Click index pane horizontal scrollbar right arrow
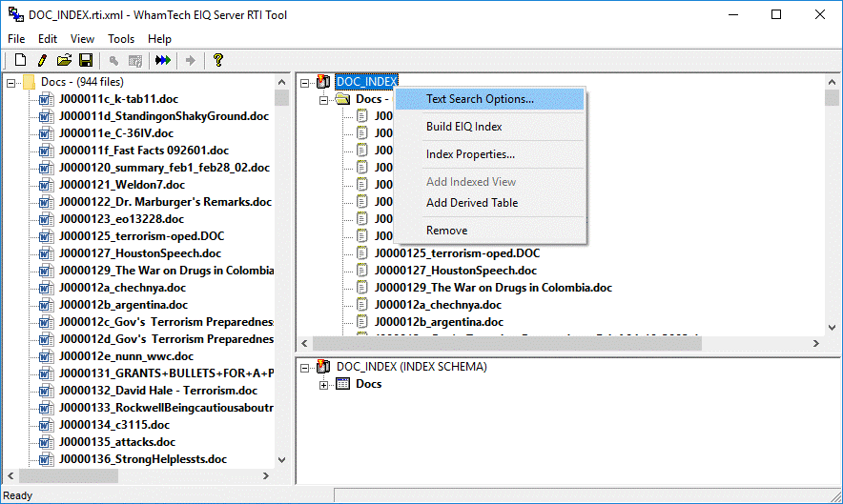 (816, 343)
